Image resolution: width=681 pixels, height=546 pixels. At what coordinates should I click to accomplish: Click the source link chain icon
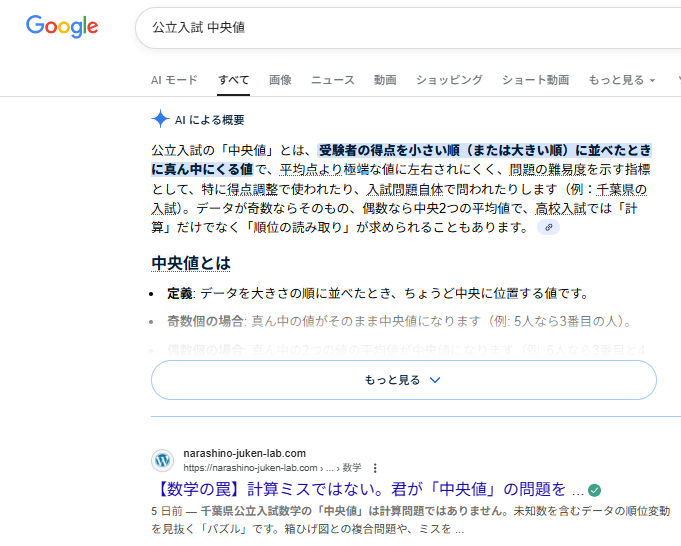pyautogui.click(x=547, y=227)
